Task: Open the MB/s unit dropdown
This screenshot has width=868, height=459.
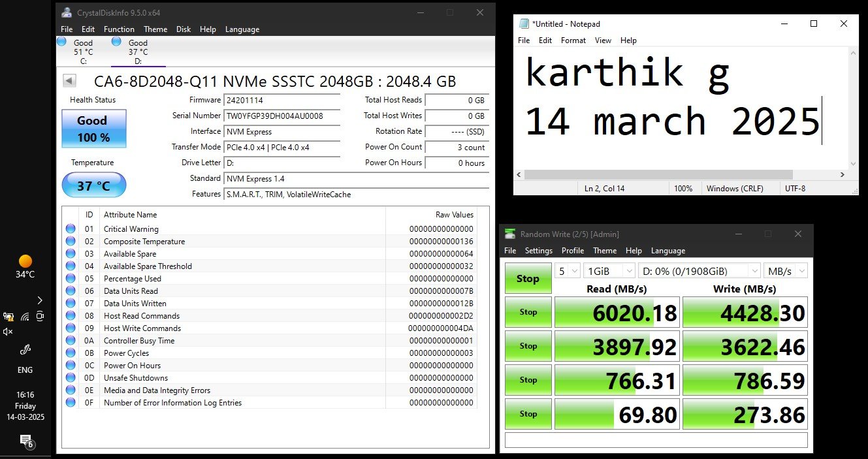Action: point(786,270)
